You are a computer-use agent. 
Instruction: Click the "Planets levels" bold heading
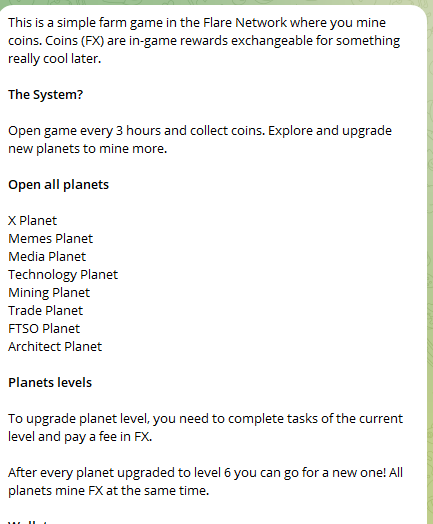50,383
